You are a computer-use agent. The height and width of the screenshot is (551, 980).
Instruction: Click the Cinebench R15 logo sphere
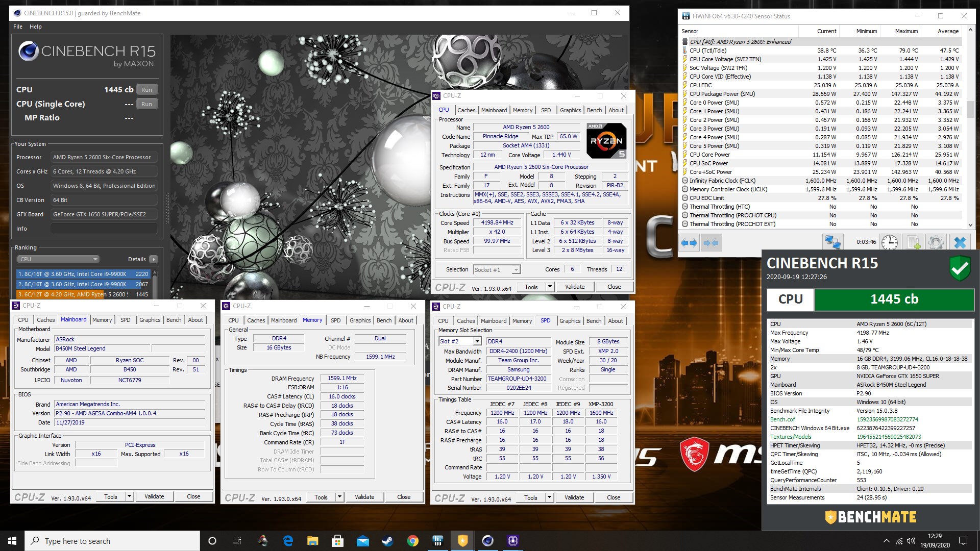29,52
